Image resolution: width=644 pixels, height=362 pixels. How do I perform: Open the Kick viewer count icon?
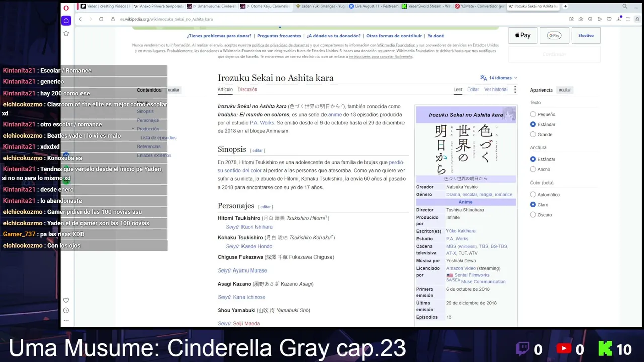[605, 348]
